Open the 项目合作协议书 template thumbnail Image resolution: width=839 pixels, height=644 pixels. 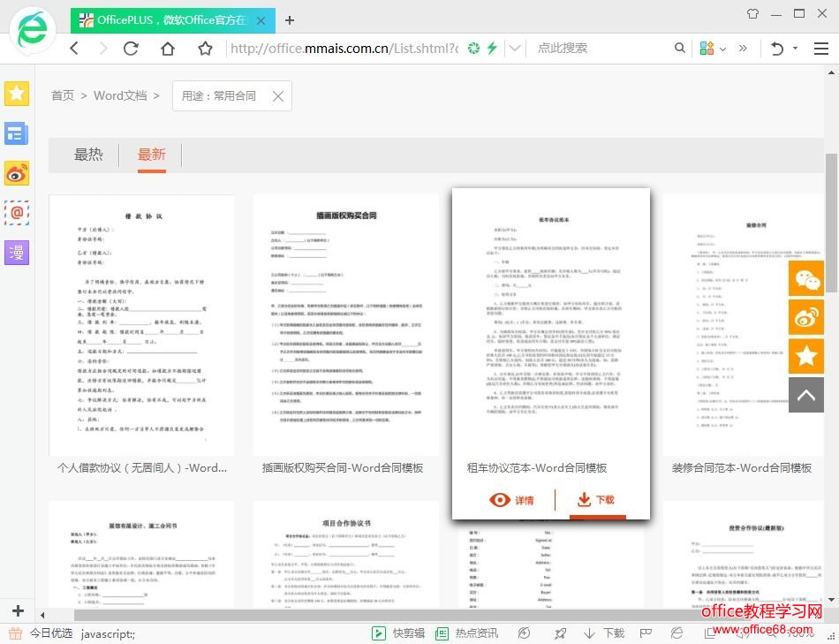click(x=345, y=554)
